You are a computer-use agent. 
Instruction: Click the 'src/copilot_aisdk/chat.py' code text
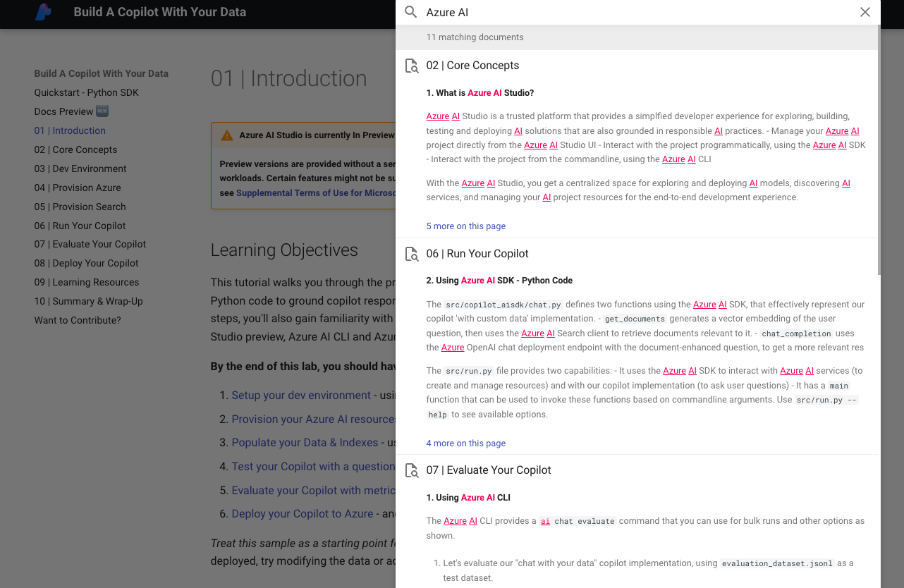(503, 305)
